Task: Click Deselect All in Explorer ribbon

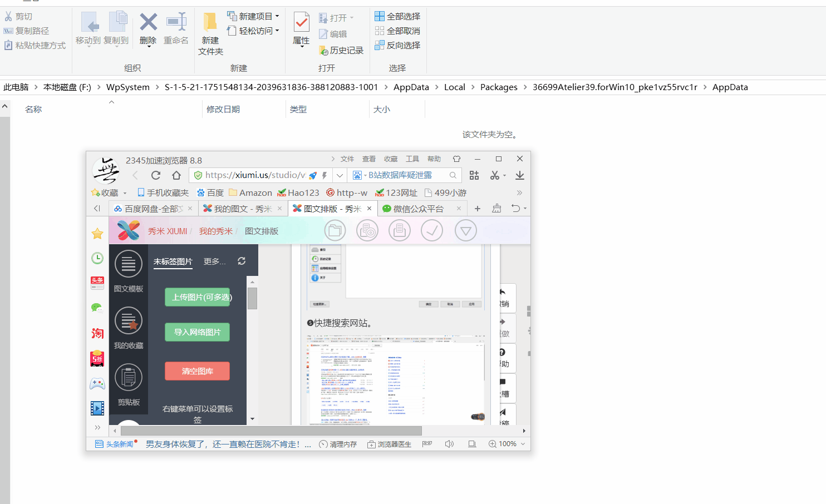Action: click(x=397, y=31)
